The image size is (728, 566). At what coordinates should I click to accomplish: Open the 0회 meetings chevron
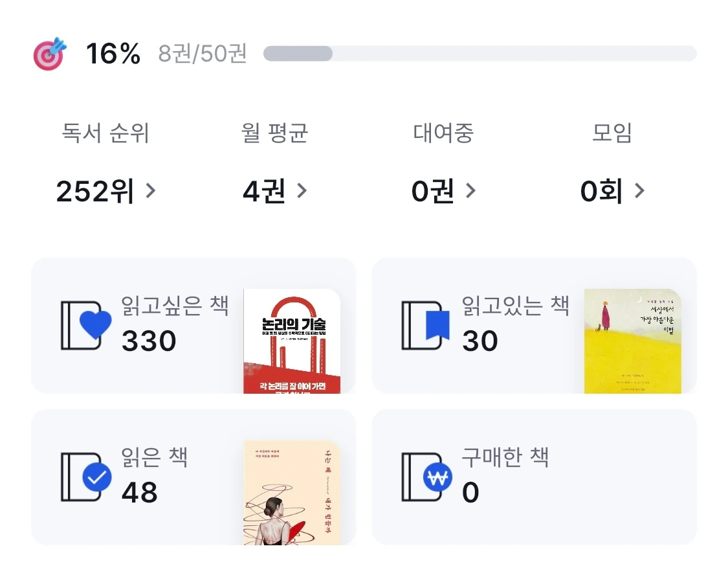[x=640, y=190]
